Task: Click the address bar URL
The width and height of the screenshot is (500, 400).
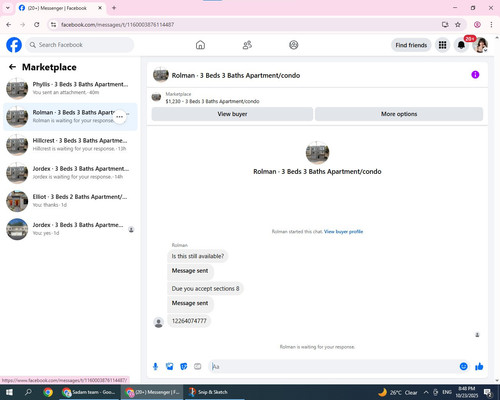Action: tap(117, 25)
